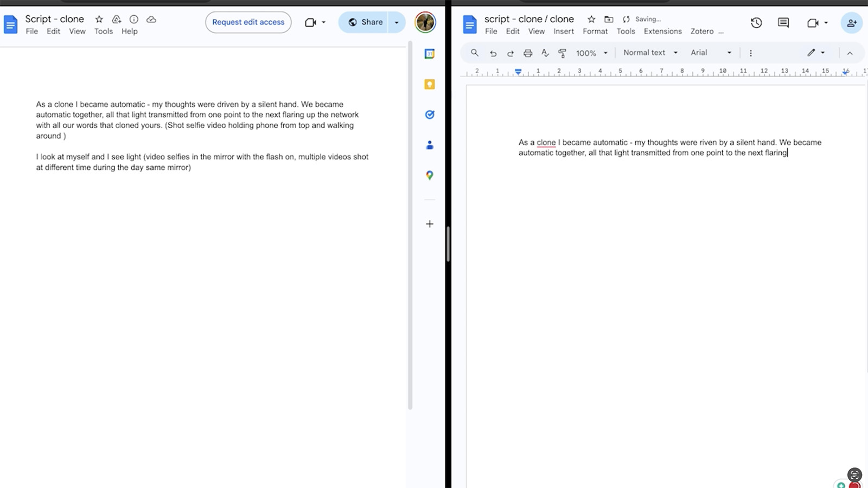The height and width of the screenshot is (488, 868).
Task: Open Google Tasks in side panel
Action: (x=429, y=115)
